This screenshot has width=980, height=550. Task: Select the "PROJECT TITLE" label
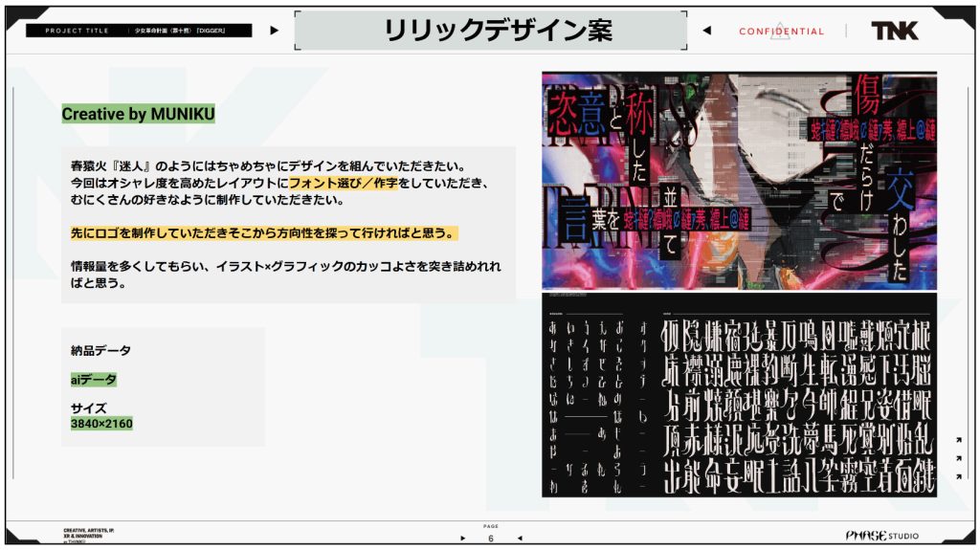click(x=77, y=31)
